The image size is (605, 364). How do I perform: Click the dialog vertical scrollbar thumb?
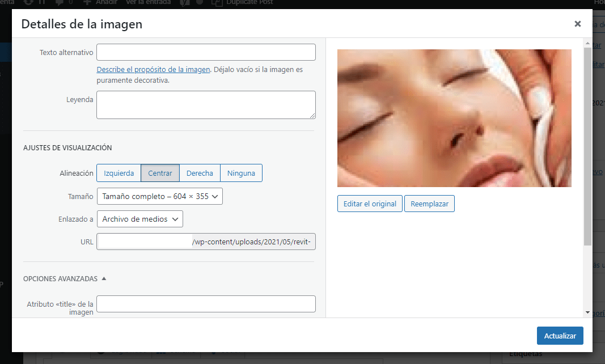[587, 147]
